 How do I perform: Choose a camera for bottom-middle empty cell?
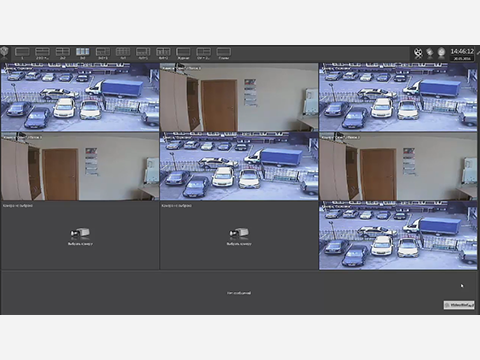point(239,237)
